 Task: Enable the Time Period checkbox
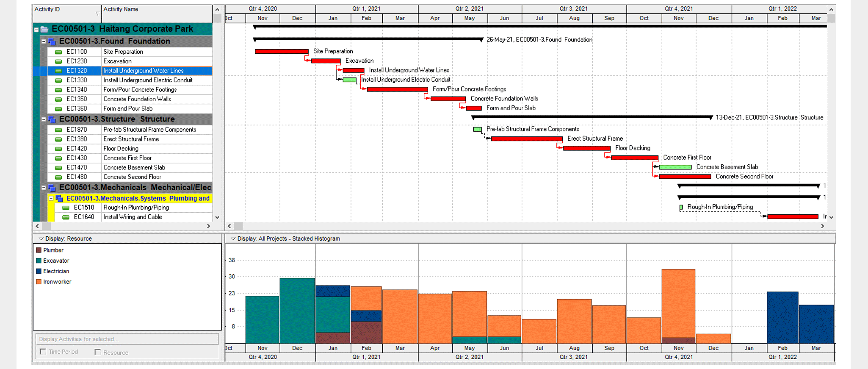43,352
